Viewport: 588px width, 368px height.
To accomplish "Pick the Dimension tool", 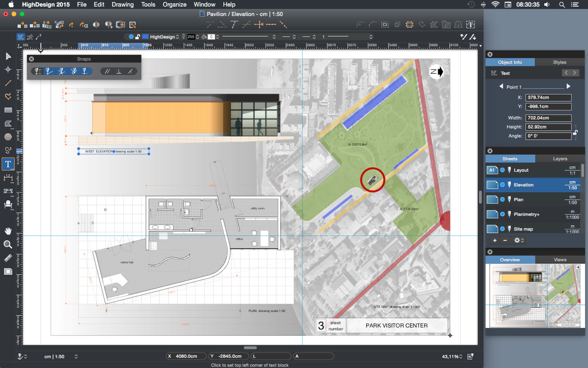I will click(x=8, y=178).
